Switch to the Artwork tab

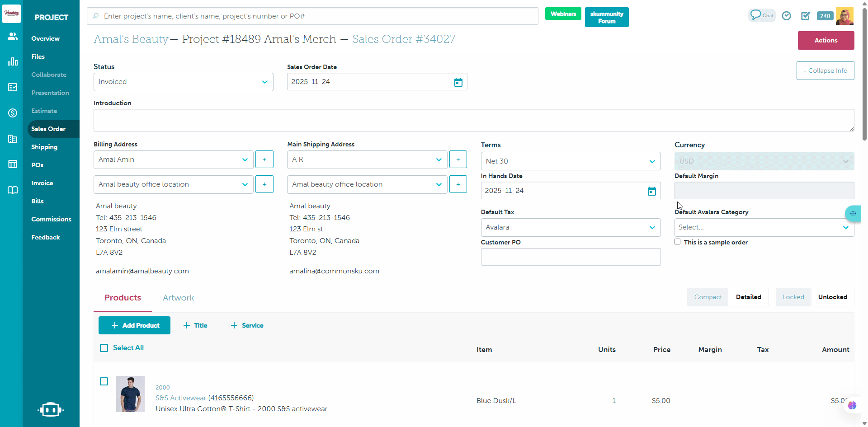point(178,298)
